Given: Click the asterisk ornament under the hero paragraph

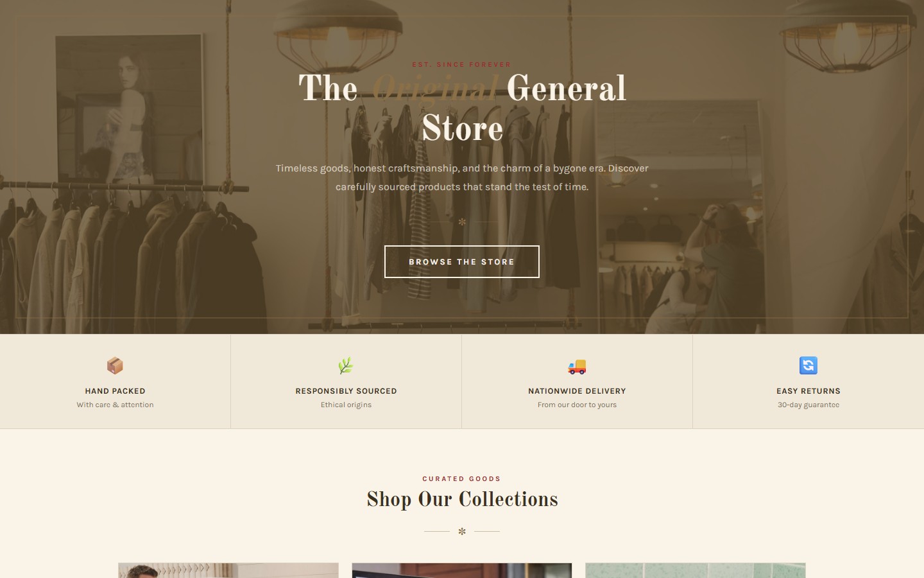Looking at the screenshot, I should click(462, 222).
